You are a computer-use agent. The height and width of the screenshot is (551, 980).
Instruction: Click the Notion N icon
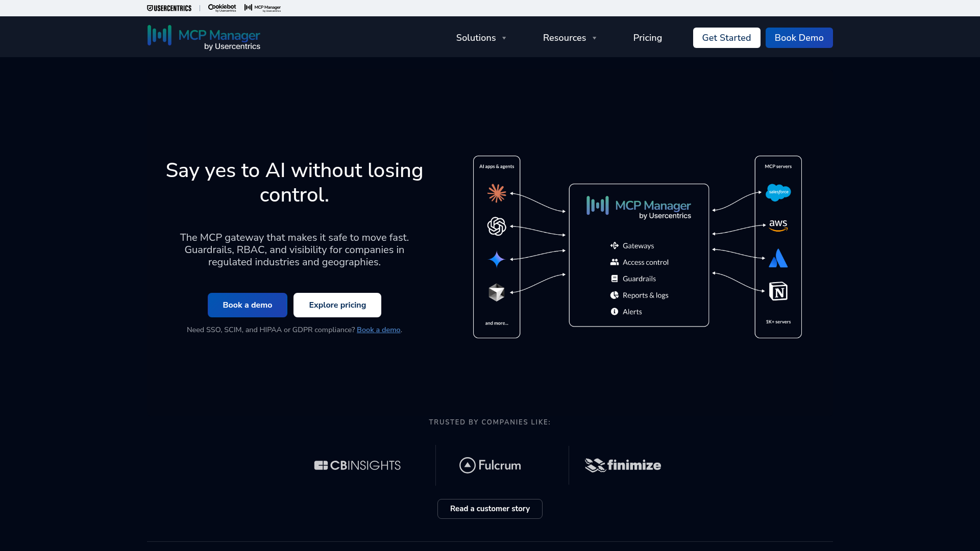778,291
